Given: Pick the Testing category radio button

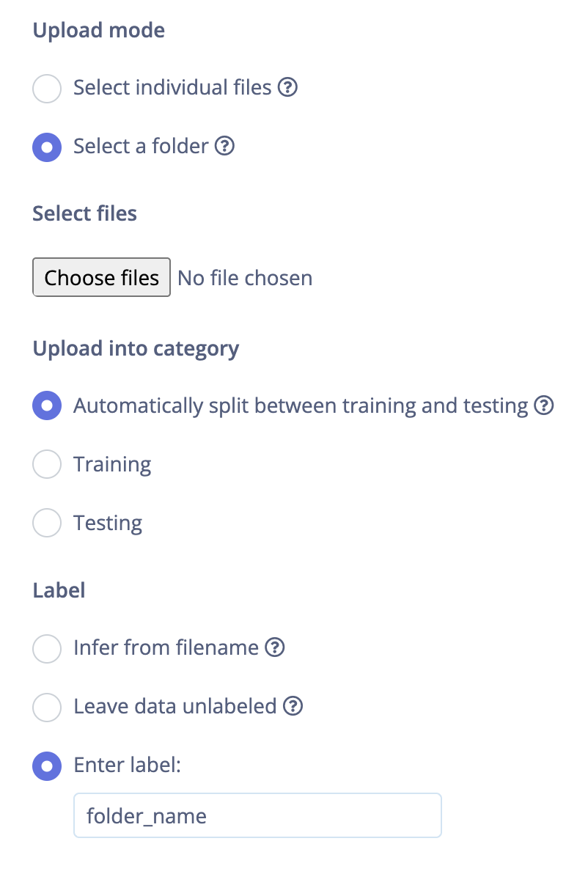Looking at the screenshot, I should [x=47, y=524].
